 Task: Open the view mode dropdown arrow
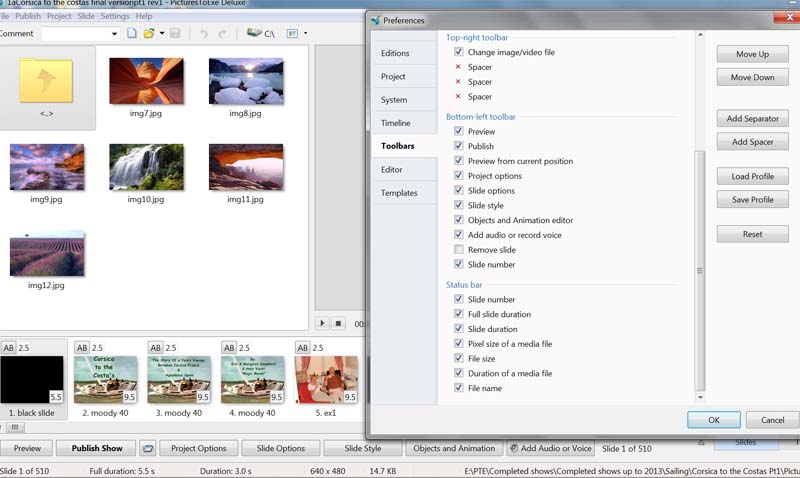tap(306, 34)
